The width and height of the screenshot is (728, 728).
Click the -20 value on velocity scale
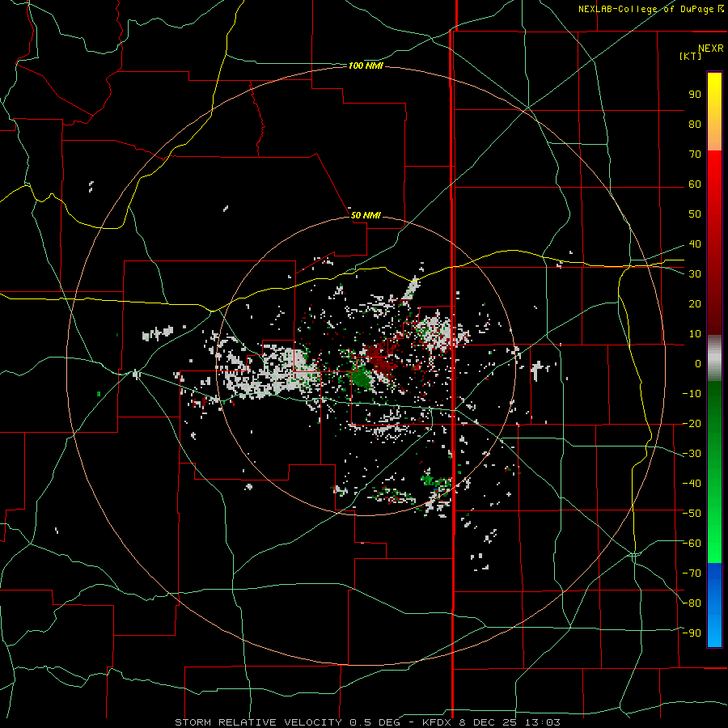692,424
